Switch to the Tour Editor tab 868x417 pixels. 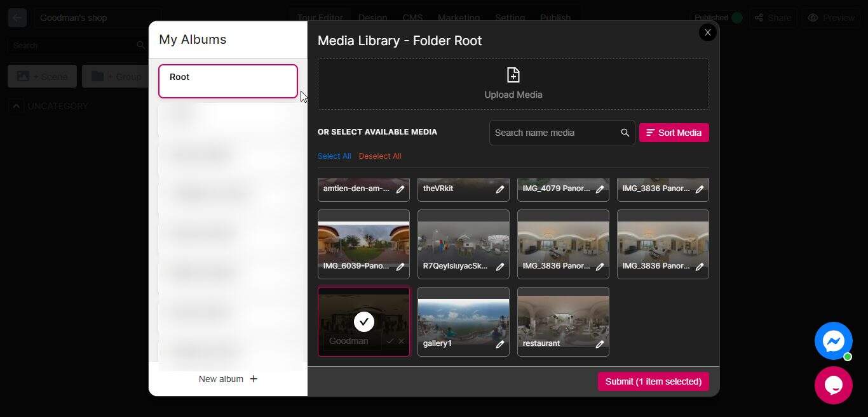320,18
